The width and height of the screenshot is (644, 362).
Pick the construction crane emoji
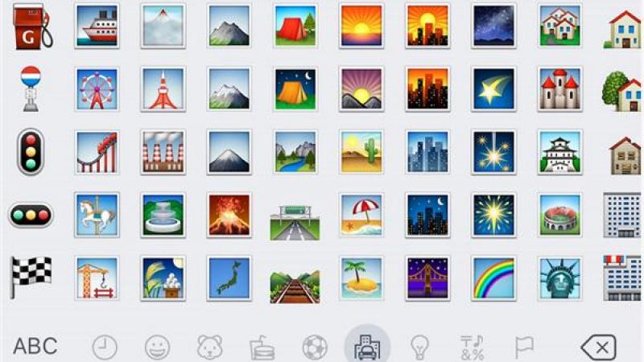pyautogui.click(x=97, y=278)
